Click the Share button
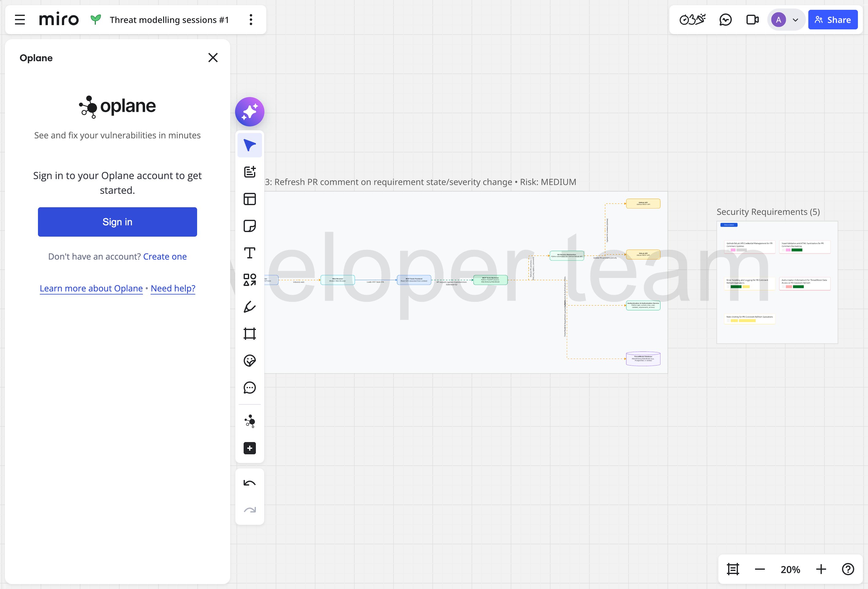The height and width of the screenshot is (589, 868). 832,20
